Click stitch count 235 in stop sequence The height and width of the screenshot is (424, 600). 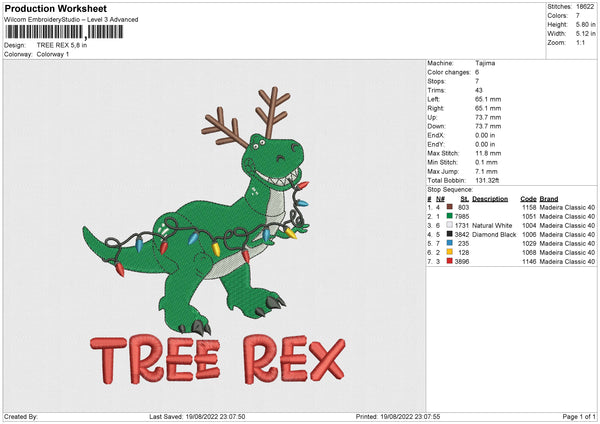pos(463,243)
